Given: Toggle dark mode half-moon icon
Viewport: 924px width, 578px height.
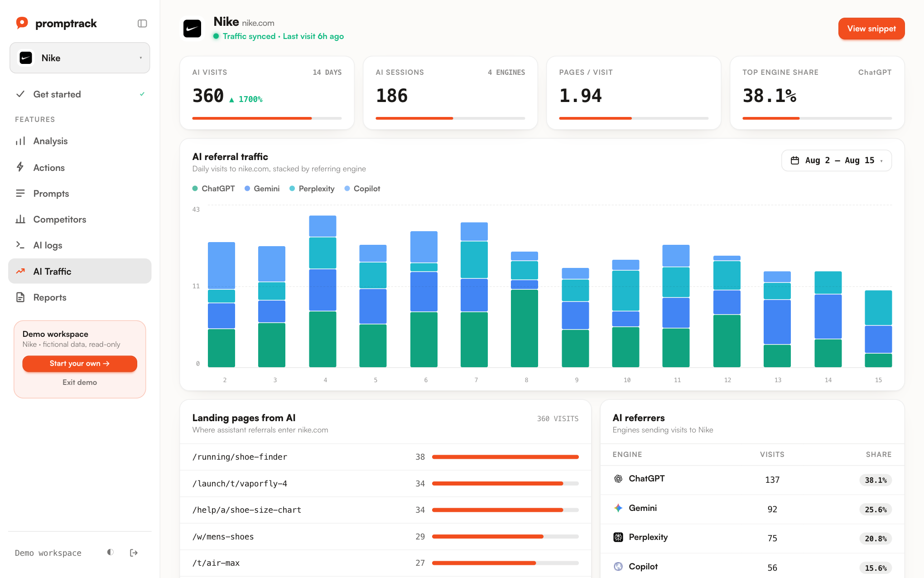Looking at the screenshot, I should click(x=110, y=552).
